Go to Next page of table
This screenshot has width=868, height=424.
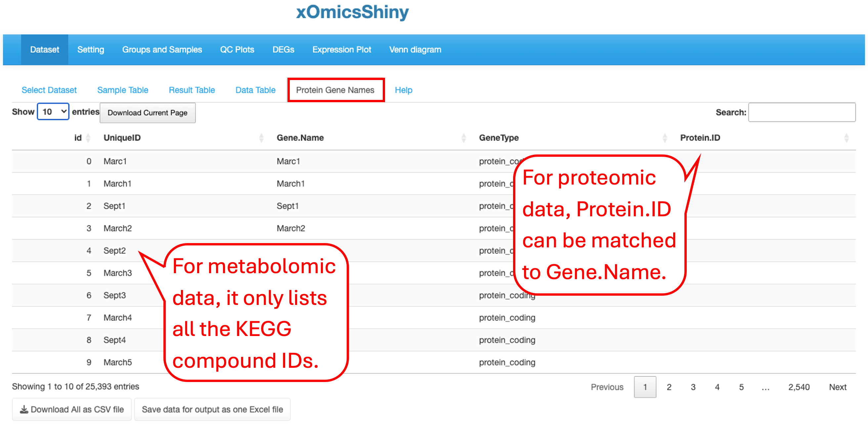click(837, 387)
